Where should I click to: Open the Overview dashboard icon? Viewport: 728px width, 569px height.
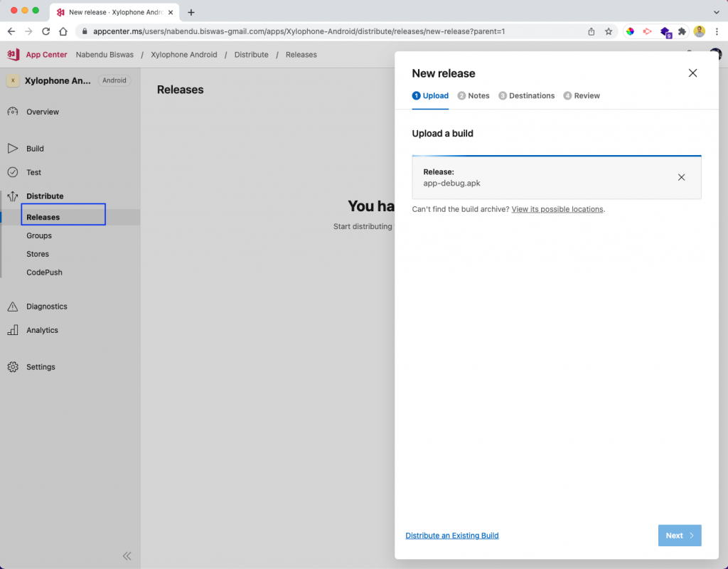[x=13, y=112]
